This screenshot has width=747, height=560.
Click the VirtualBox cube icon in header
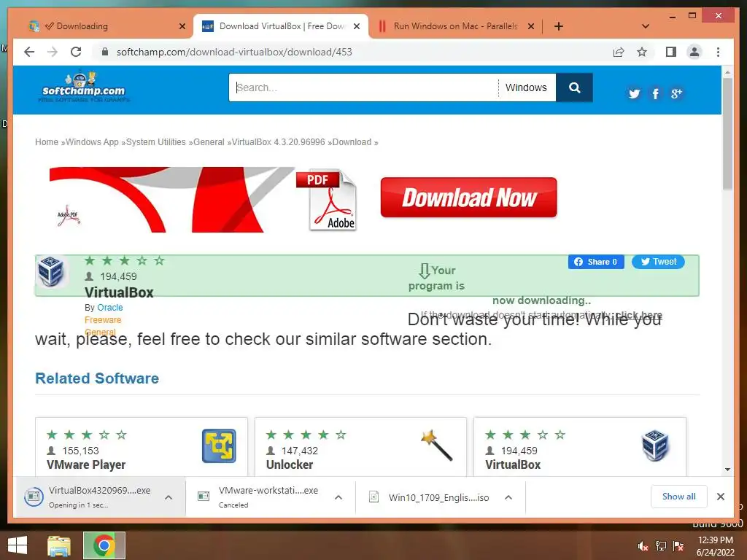(x=51, y=271)
